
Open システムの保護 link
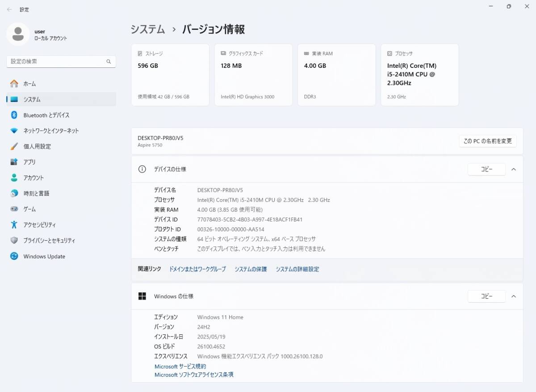(x=251, y=269)
